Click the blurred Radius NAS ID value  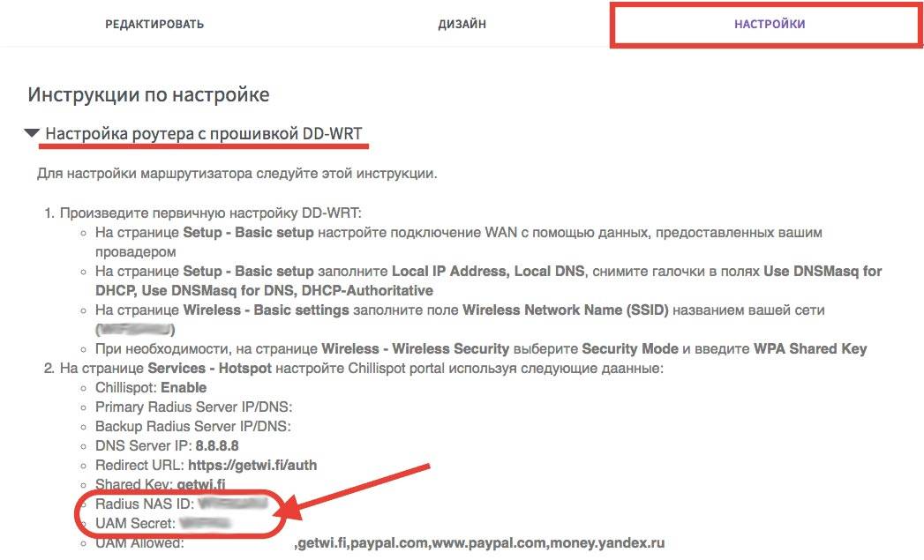(231, 504)
